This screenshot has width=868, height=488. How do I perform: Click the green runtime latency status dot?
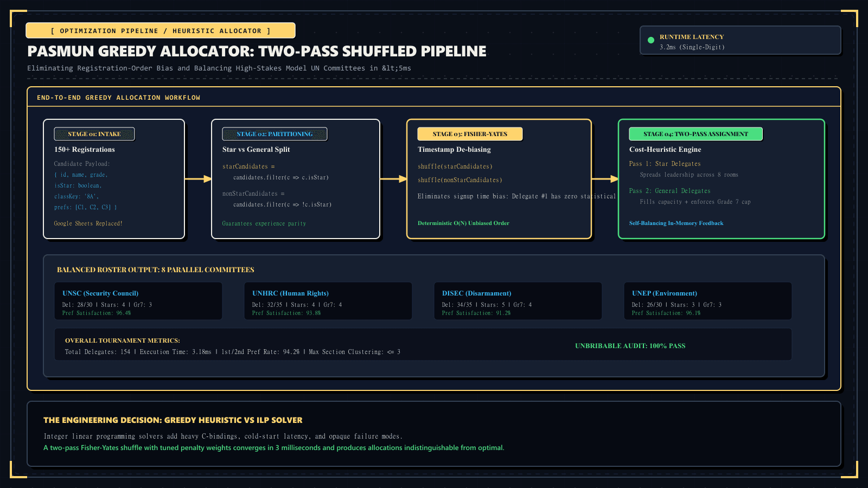point(651,40)
